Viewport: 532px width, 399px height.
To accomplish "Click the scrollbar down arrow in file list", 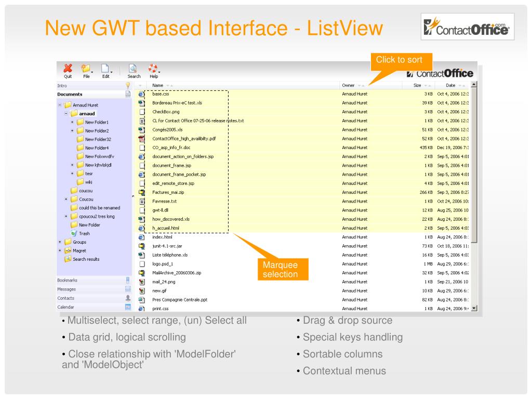I will click(473, 308).
